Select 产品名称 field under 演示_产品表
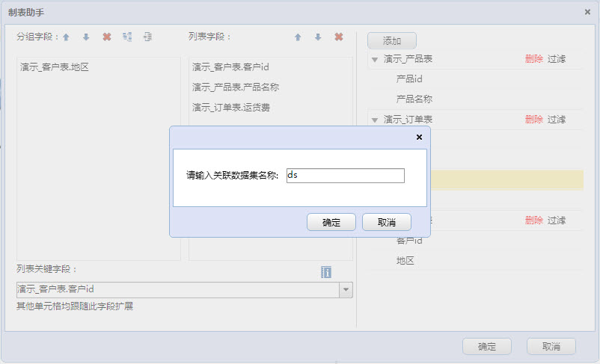Image resolution: width=600 pixels, height=364 pixels. tap(414, 99)
